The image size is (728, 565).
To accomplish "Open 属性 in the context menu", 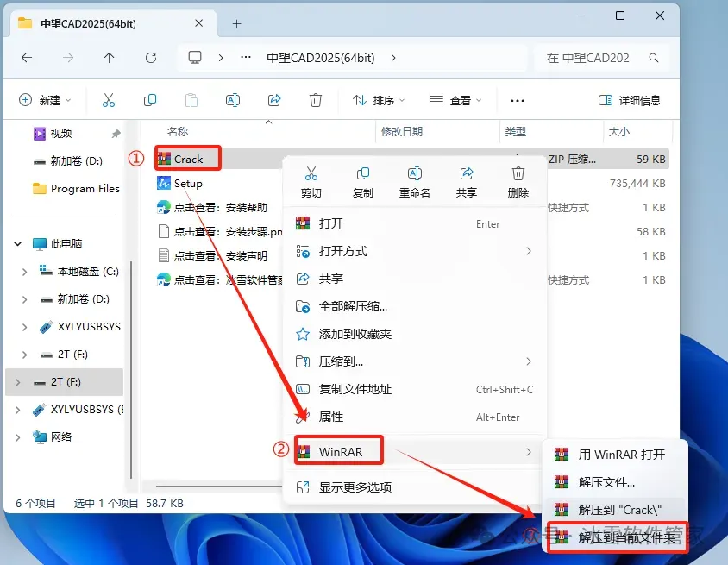I will [415, 417].
